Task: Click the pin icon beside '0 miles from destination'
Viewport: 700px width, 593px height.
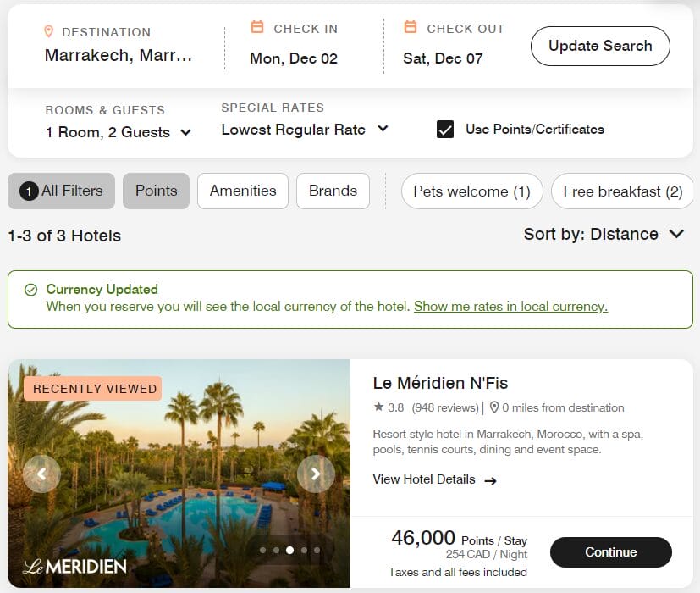Action: (495, 407)
